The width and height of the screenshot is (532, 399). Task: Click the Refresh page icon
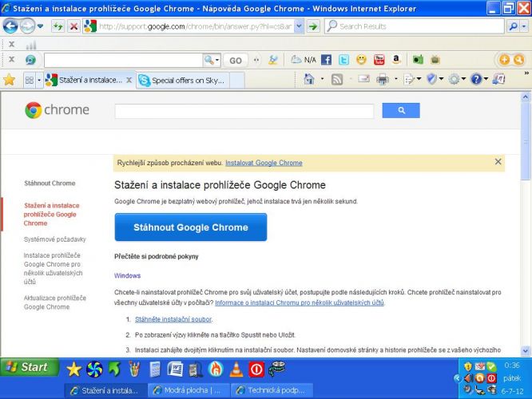[58, 26]
